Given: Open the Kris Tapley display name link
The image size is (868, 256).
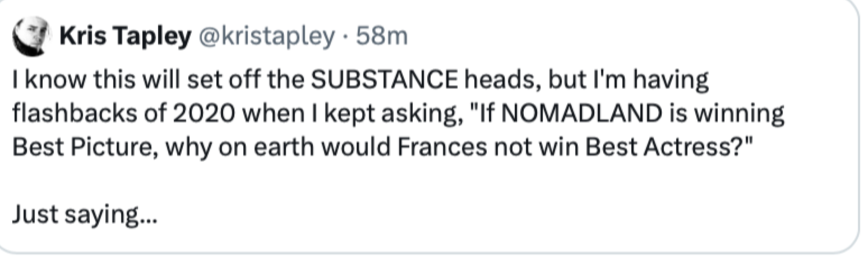Looking at the screenshot, I should (124, 36).
